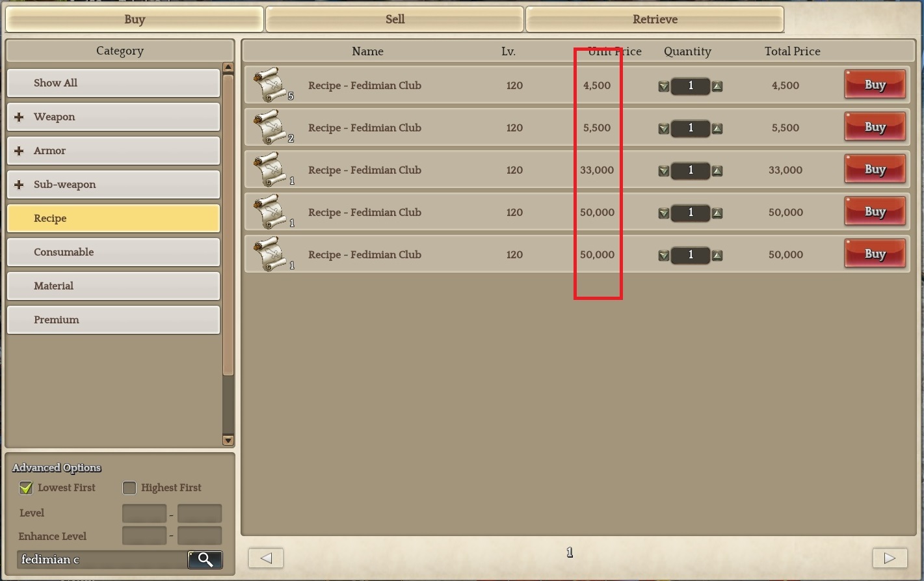924x581 pixels.
Task: Click the magnifying glass search icon
Action: 205,560
